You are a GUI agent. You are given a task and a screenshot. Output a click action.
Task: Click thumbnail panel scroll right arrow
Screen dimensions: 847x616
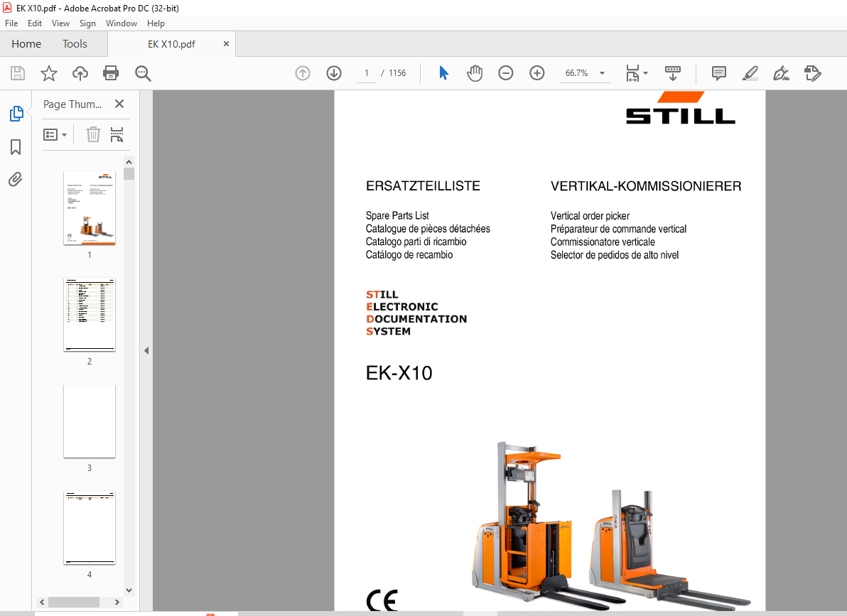click(117, 602)
